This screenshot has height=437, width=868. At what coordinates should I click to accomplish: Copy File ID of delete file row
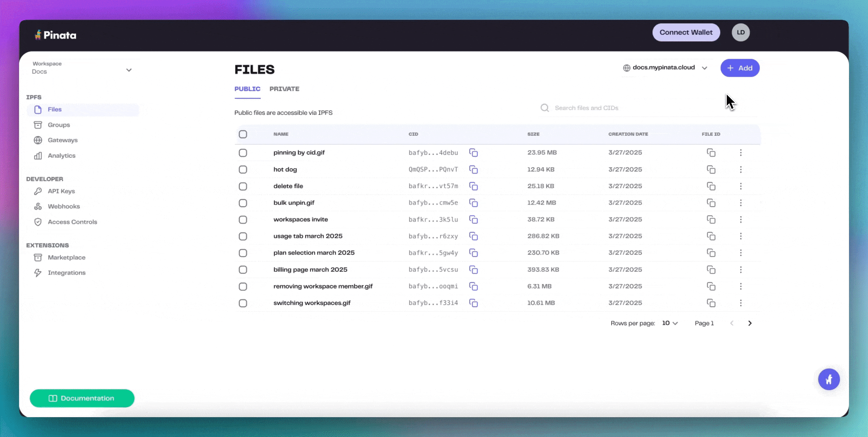point(711,186)
